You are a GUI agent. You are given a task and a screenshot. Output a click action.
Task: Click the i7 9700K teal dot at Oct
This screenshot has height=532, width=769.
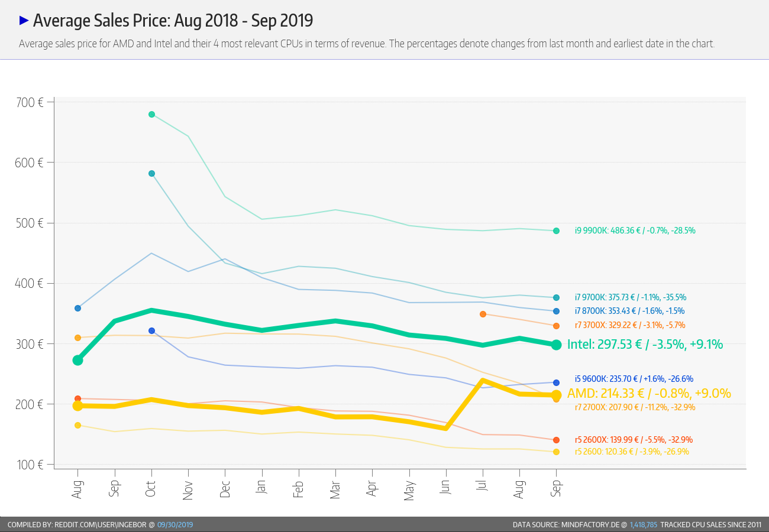(x=151, y=173)
